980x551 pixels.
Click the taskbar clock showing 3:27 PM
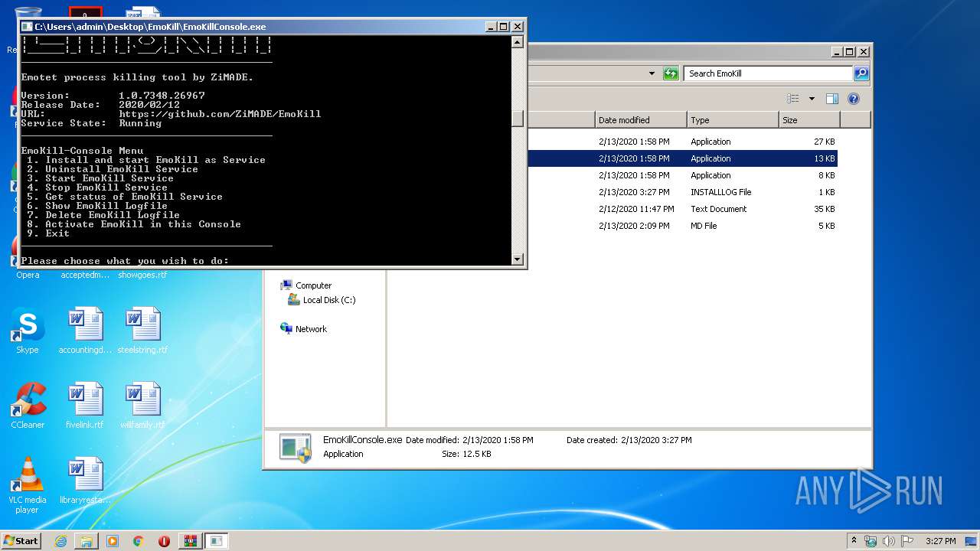940,541
